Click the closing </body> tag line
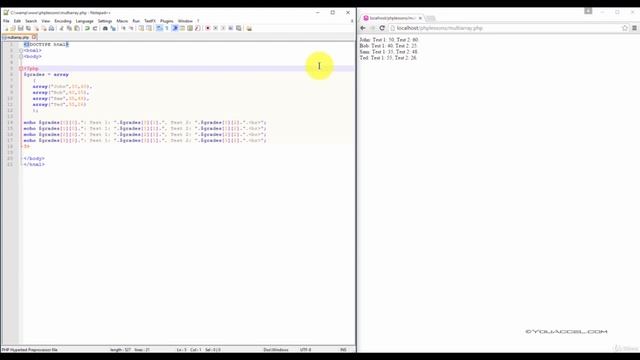 (x=34, y=158)
